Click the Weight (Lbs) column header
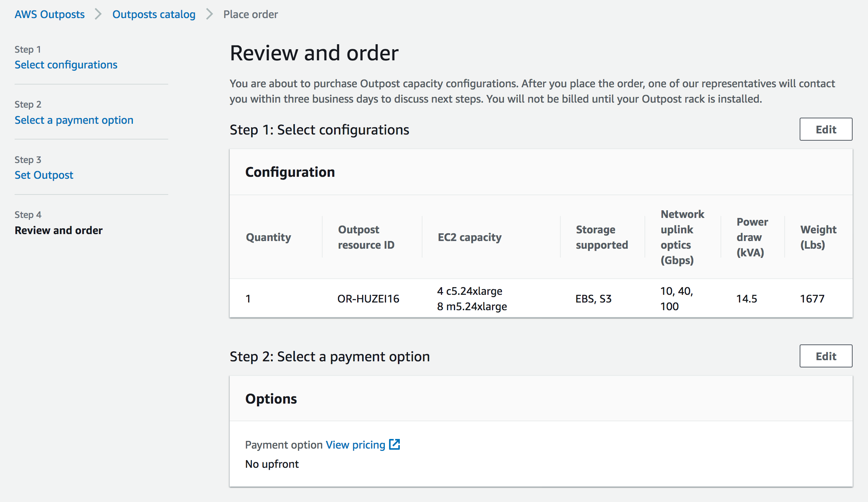This screenshot has width=868, height=502. click(818, 237)
